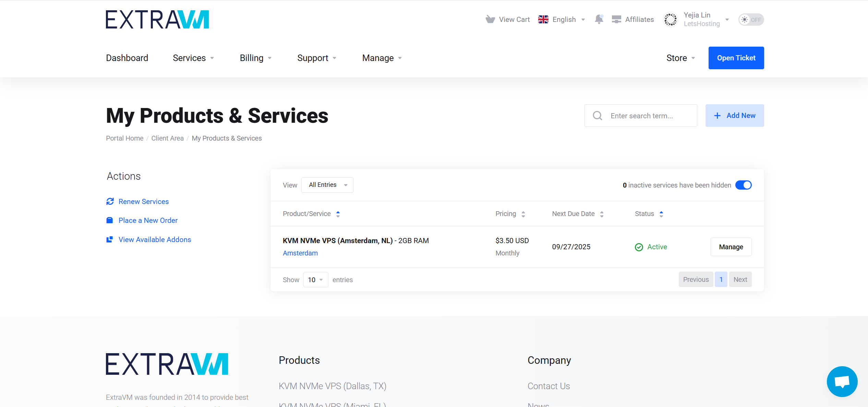The width and height of the screenshot is (868, 407).
Task: Click the Open Ticket button
Action: 736,58
